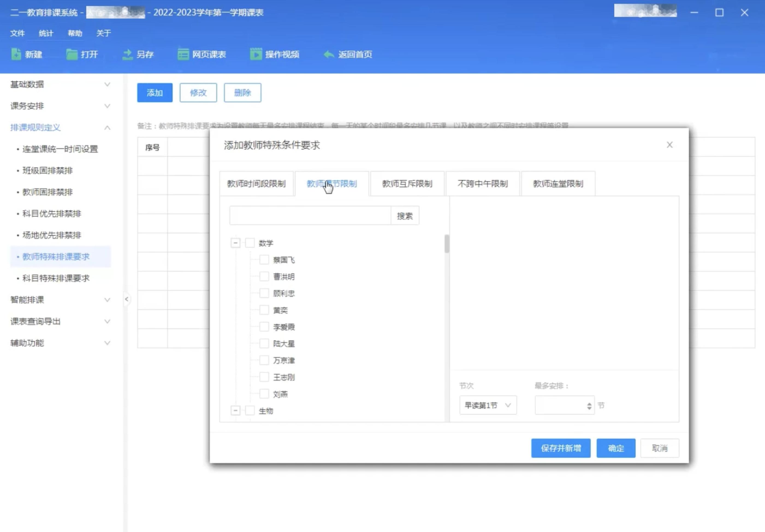765x532 pixels.
Task: Open a file with the 打开 toolbar icon
Action: (83, 54)
